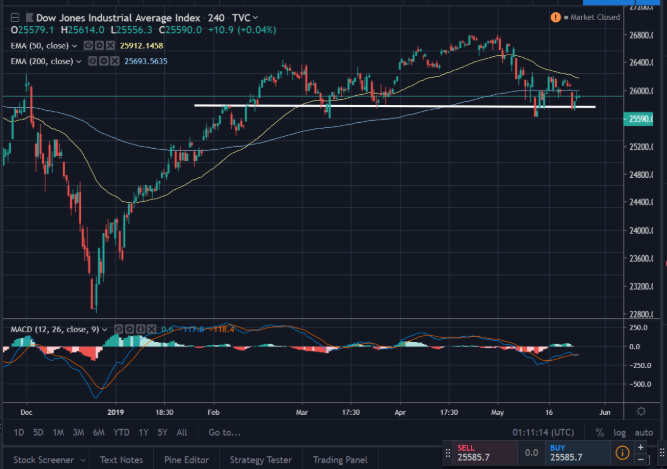The width and height of the screenshot is (667, 469).
Task: Click the current price label 25590 on axis
Action: [x=638, y=119]
